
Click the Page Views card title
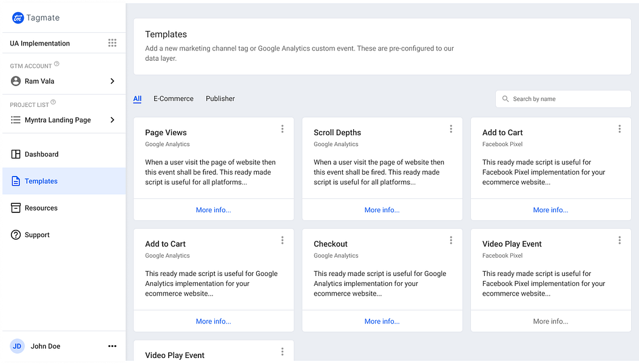166,132
